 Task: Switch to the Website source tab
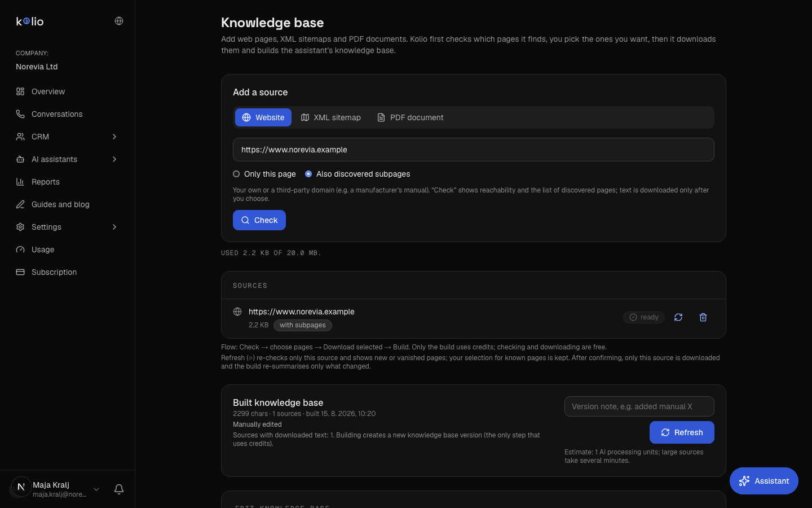(x=263, y=117)
